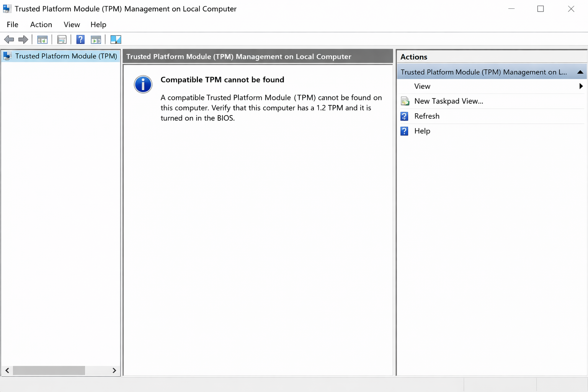The image size is (588, 392).
Task: Toggle the Show/Hide Action Pane toolbar icon
Action: tap(96, 39)
